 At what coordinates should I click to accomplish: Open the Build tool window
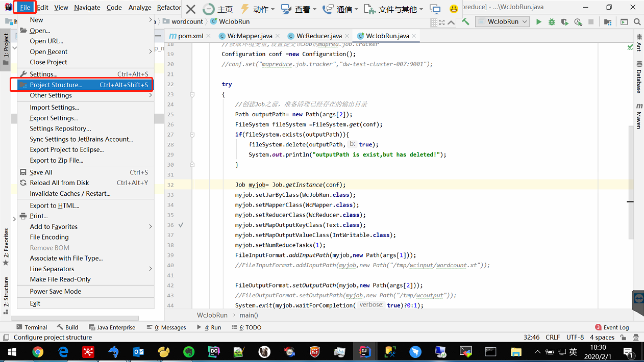coord(68,327)
